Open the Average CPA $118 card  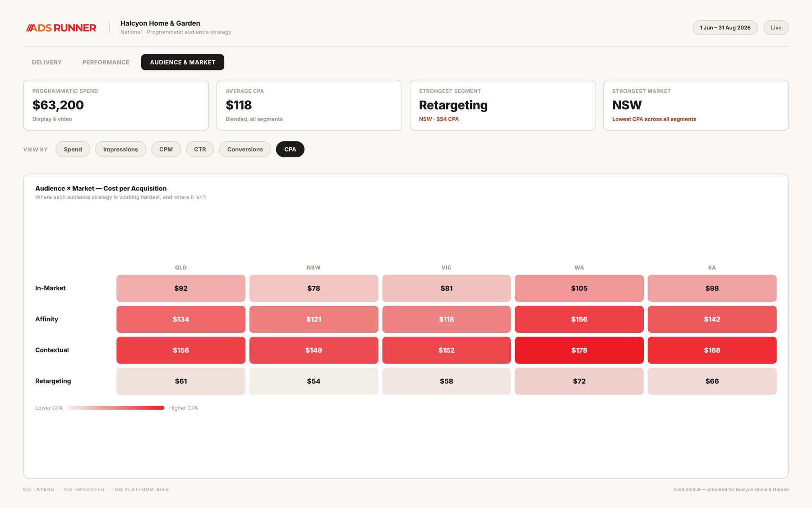[x=309, y=105]
